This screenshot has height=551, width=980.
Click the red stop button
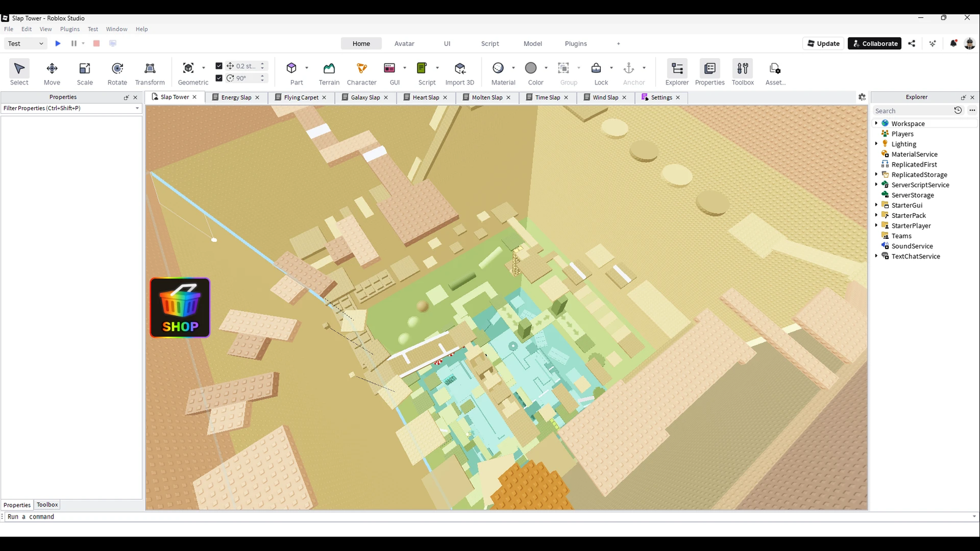pos(96,43)
